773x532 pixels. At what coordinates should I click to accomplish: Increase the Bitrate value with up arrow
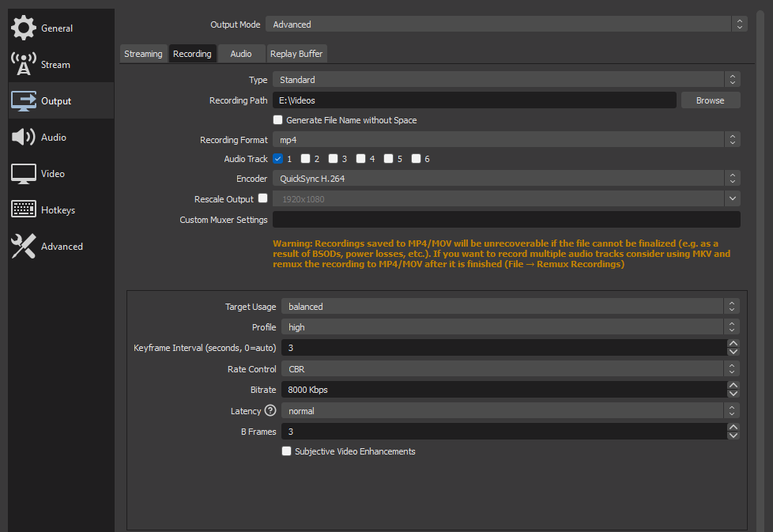(733, 386)
